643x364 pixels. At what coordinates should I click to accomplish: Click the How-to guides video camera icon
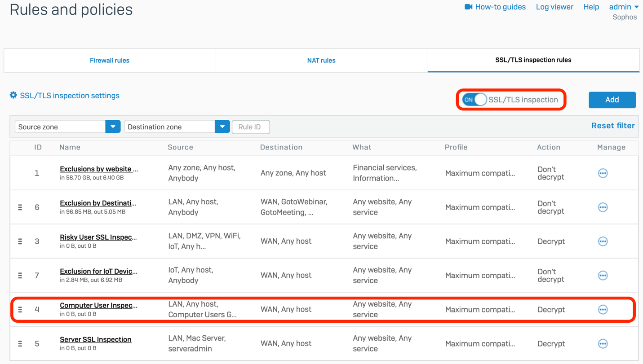468,7
